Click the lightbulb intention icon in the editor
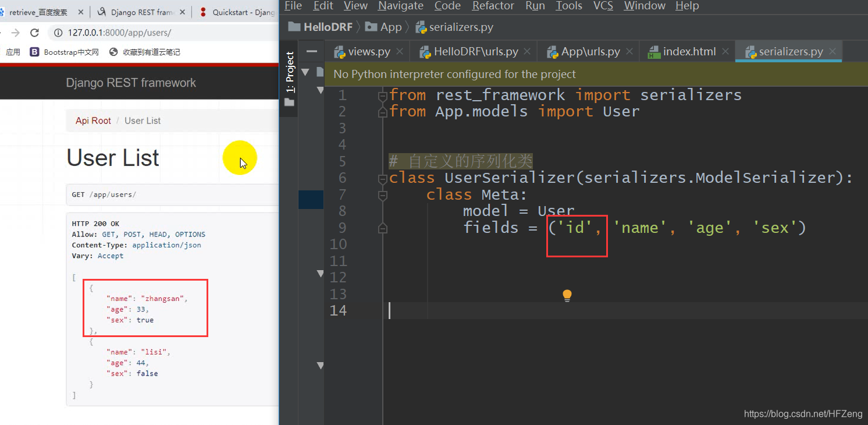The image size is (868, 425). click(x=567, y=295)
